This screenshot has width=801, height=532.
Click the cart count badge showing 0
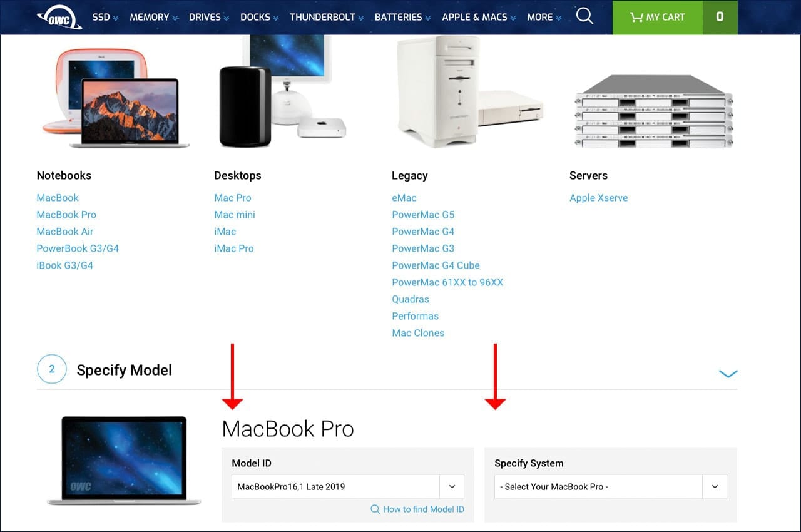coord(720,17)
